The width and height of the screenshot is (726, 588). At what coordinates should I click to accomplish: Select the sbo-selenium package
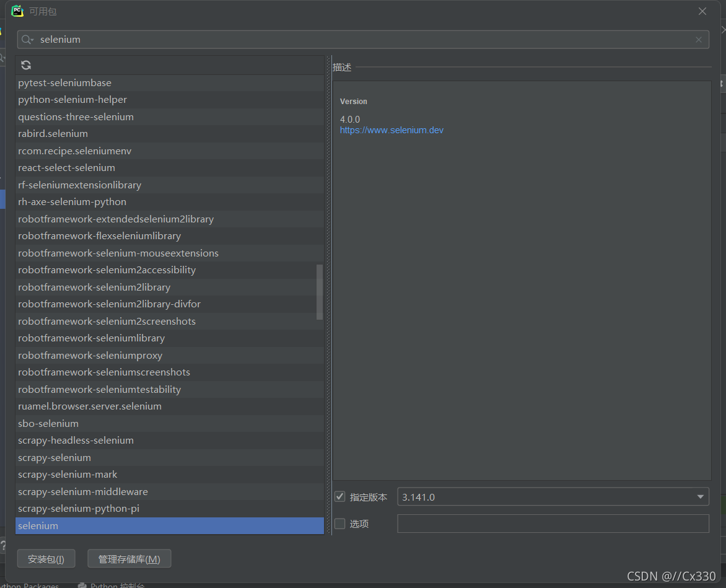click(170, 423)
